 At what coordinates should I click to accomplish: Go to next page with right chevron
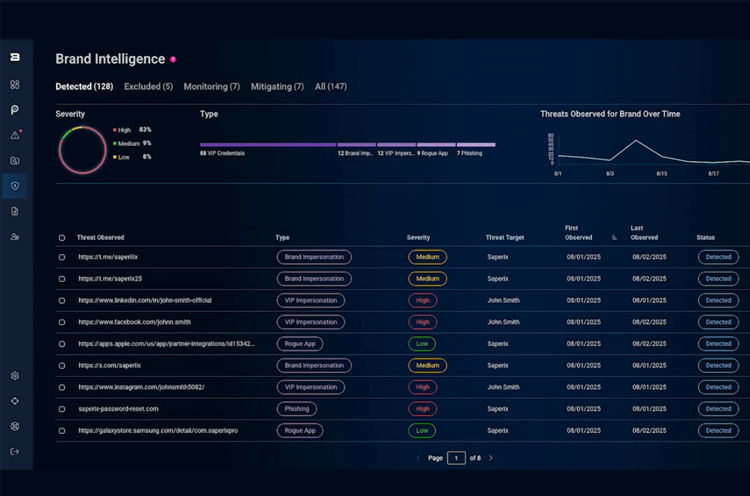(x=490, y=458)
